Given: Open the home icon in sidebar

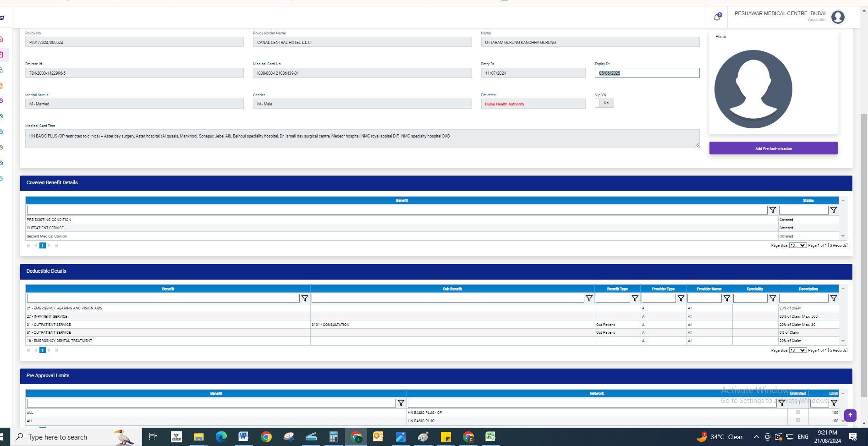Looking at the screenshot, I should pyautogui.click(x=2, y=39).
